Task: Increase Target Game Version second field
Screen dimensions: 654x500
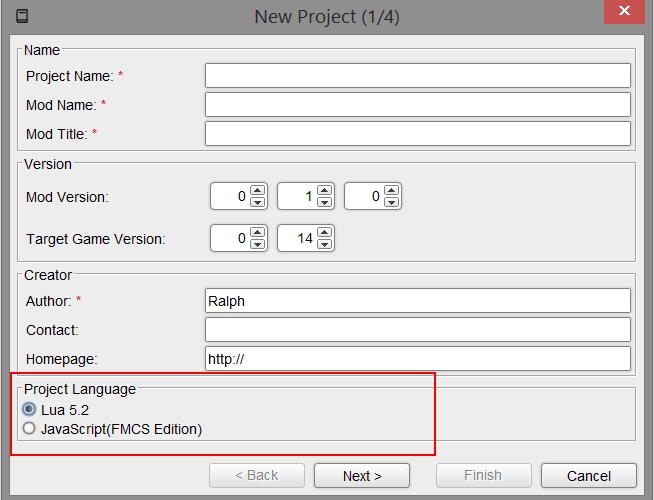Action: point(325,232)
